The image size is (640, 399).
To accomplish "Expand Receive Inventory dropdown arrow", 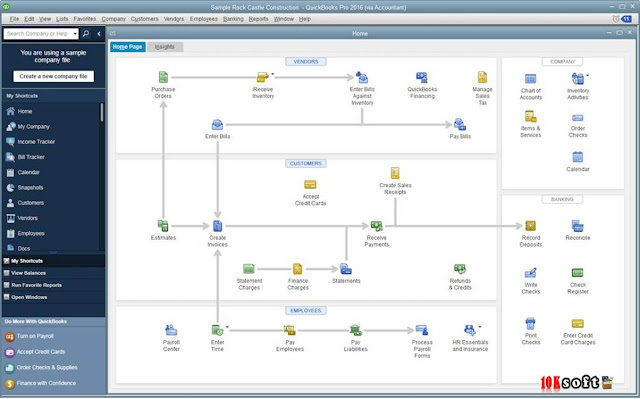I will [272, 74].
